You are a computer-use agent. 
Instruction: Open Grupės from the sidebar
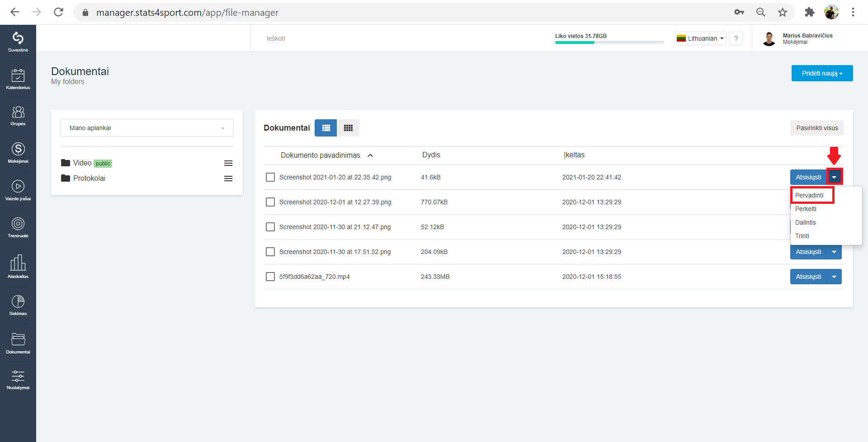click(x=18, y=116)
